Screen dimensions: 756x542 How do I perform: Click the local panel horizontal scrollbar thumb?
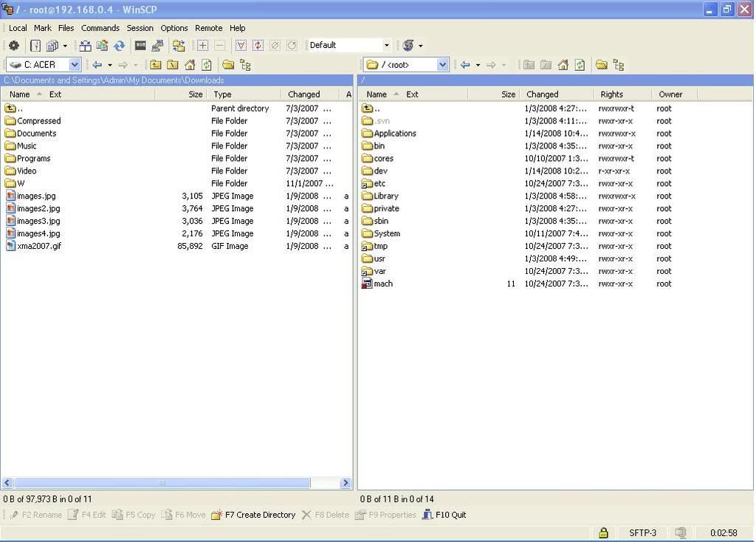tap(162, 483)
